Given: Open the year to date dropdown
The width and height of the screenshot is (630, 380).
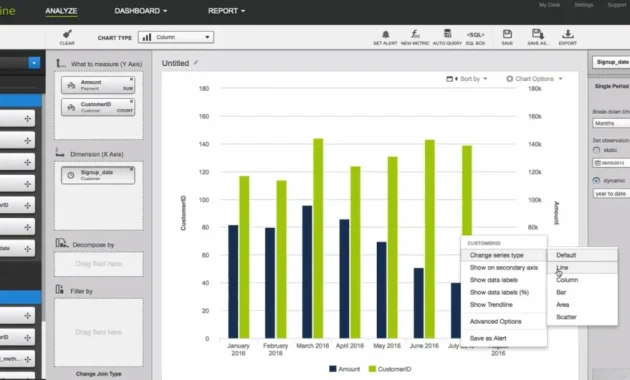Looking at the screenshot, I should click(611, 194).
